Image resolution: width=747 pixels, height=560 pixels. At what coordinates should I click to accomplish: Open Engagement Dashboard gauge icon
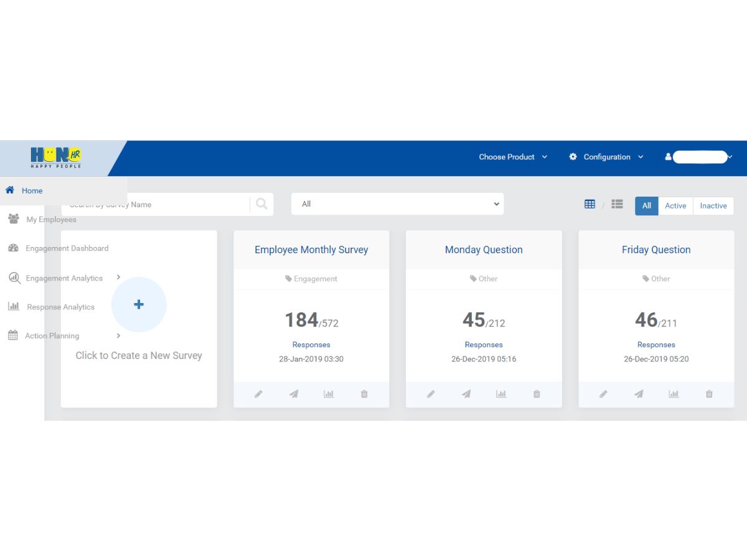pyautogui.click(x=13, y=248)
